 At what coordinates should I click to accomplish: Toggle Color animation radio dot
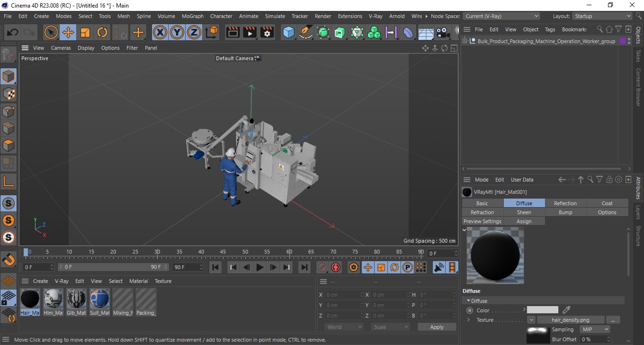470,310
